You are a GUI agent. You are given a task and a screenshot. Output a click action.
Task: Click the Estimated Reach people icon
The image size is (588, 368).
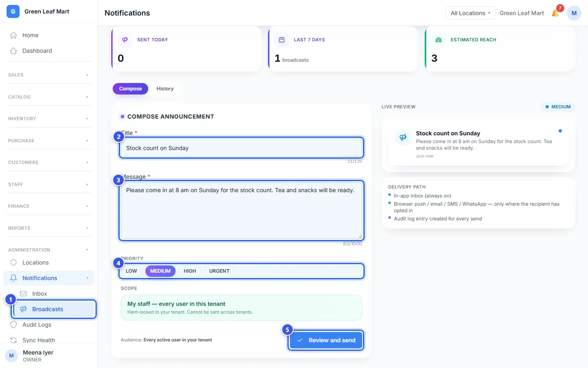coord(439,40)
